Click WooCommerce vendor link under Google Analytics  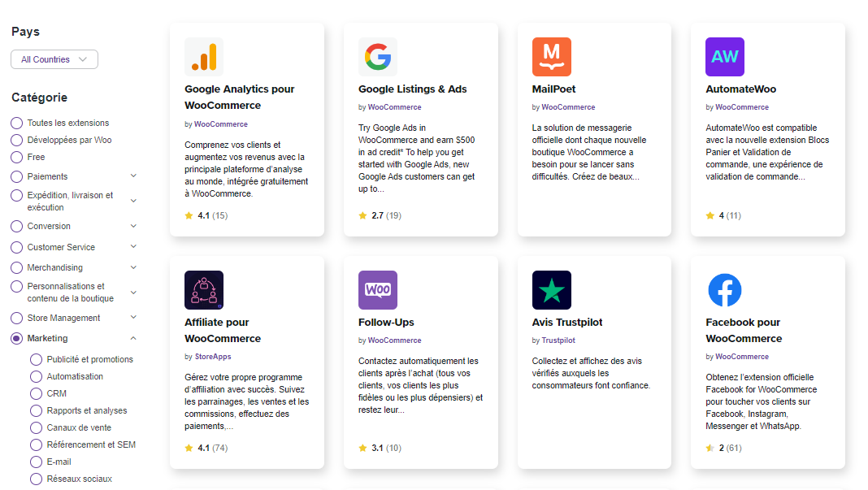pos(221,124)
